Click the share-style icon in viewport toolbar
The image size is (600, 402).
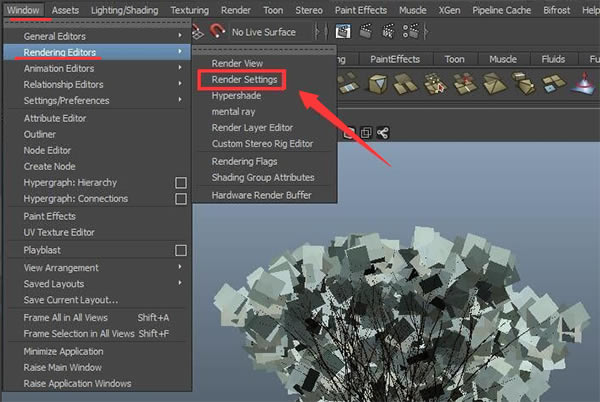pos(382,132)
